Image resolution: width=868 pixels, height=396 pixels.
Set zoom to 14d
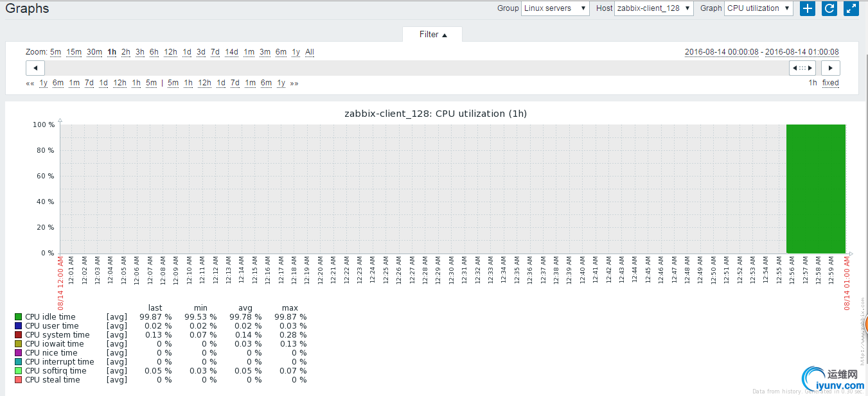pyautogui.click(x=232, y=52)
